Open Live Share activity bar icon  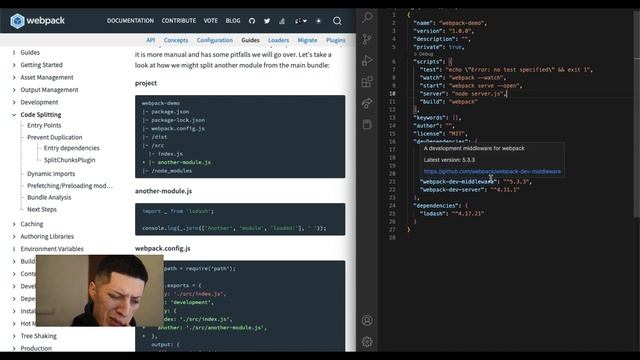point(367,103)
